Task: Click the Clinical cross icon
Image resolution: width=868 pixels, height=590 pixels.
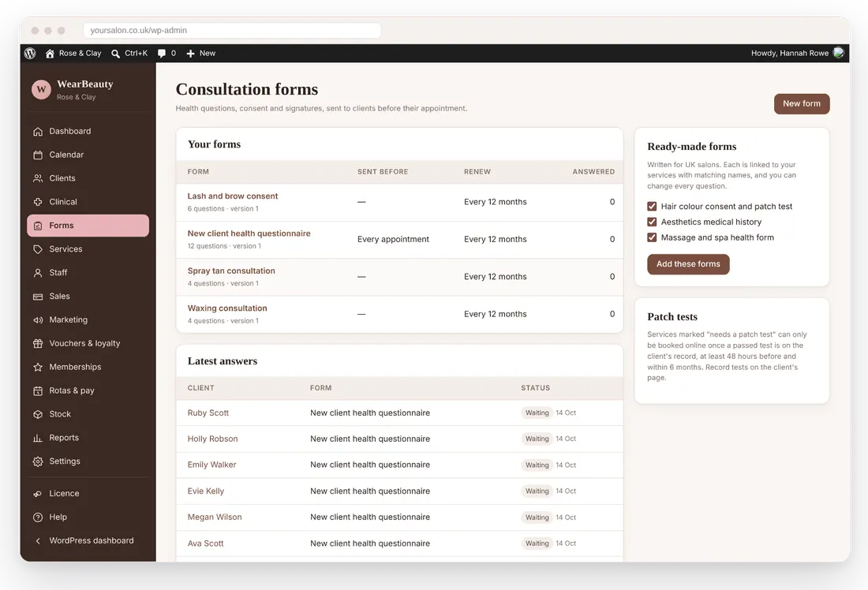Action: pos(38,202)
